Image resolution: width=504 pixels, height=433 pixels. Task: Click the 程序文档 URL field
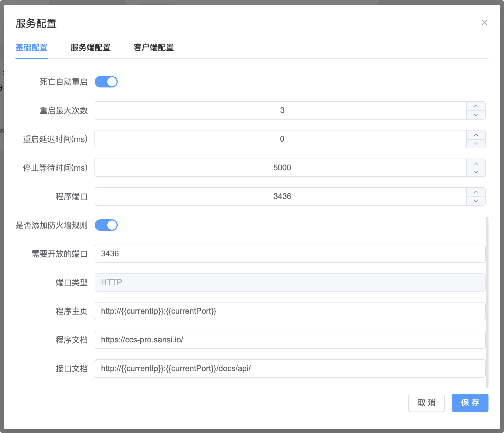point(290,340)
